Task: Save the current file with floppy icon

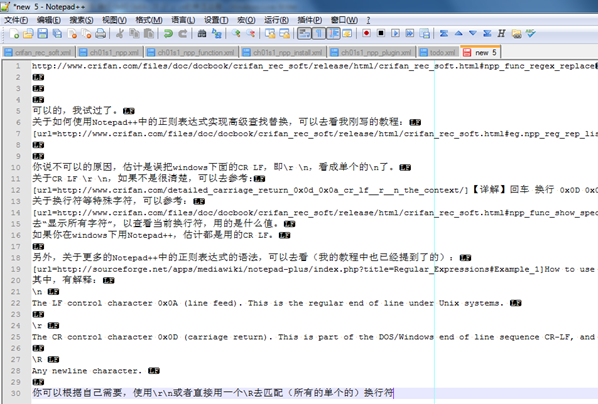Action: coord(42,34)
